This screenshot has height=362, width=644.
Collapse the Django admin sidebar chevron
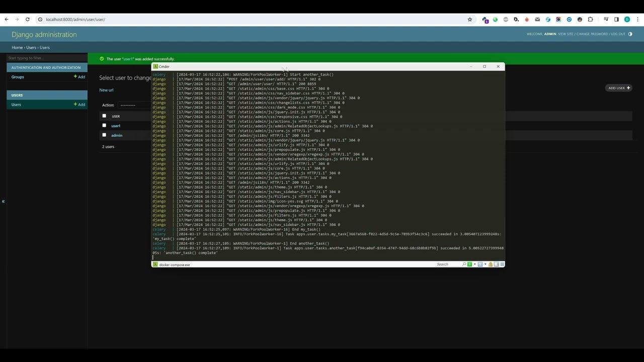3,201
